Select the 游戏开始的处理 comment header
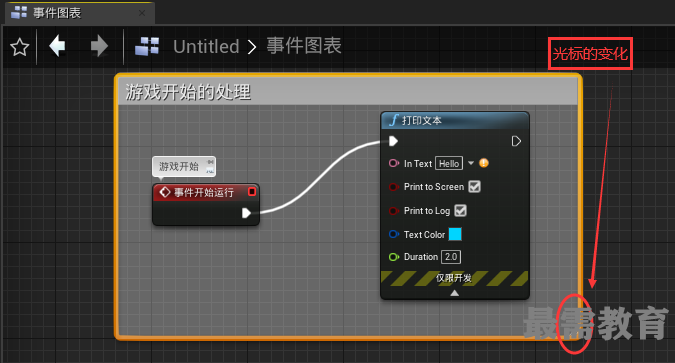 [348, 91]
